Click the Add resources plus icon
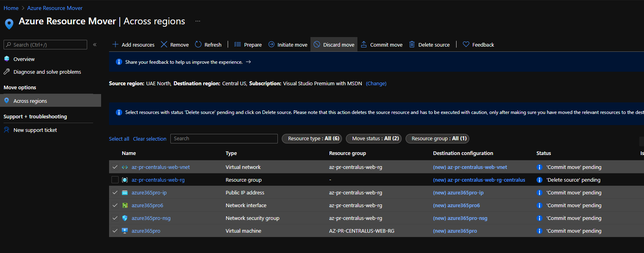 (115, 44)
